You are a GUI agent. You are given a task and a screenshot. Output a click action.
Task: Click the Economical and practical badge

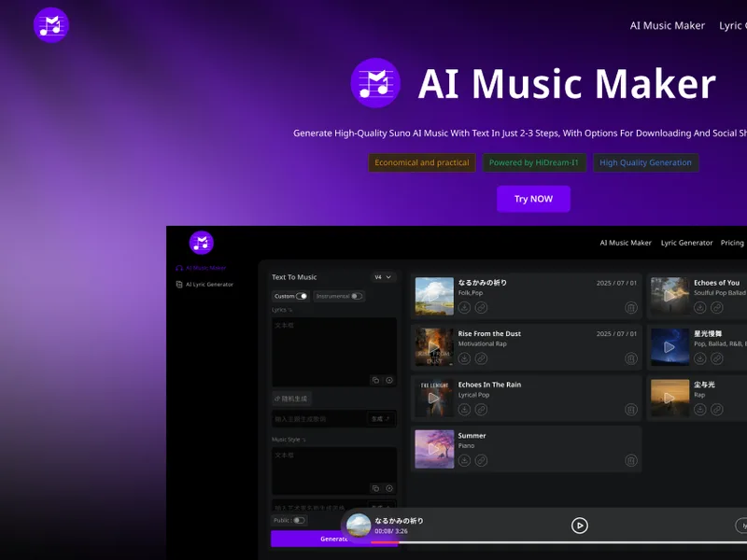click(422, 162)
